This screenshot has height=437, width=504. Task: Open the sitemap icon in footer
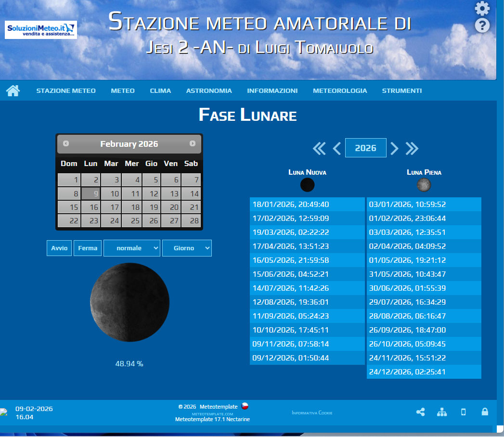pyautogui.click(x=442, y=412)
